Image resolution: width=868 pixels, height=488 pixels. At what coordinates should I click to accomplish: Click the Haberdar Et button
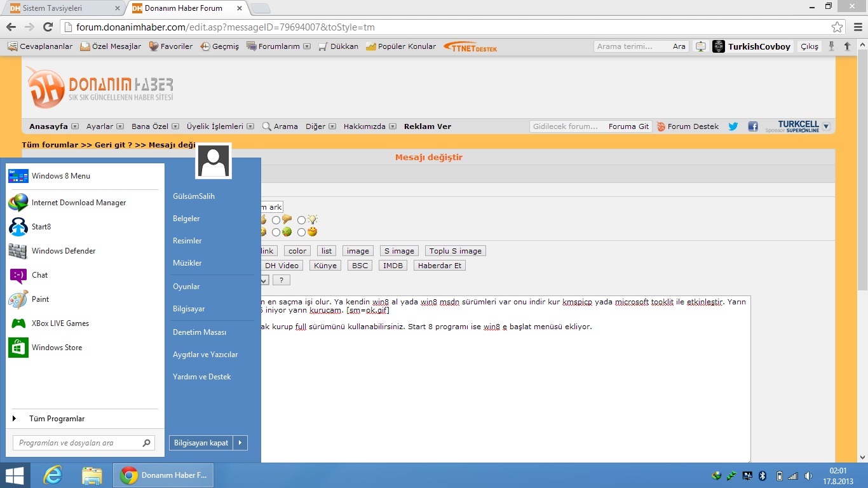click(x=440, y=266)
